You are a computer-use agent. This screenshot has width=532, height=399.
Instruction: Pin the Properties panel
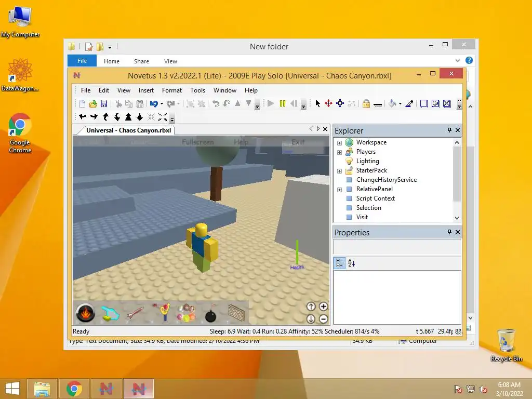[x=449, y=232]
